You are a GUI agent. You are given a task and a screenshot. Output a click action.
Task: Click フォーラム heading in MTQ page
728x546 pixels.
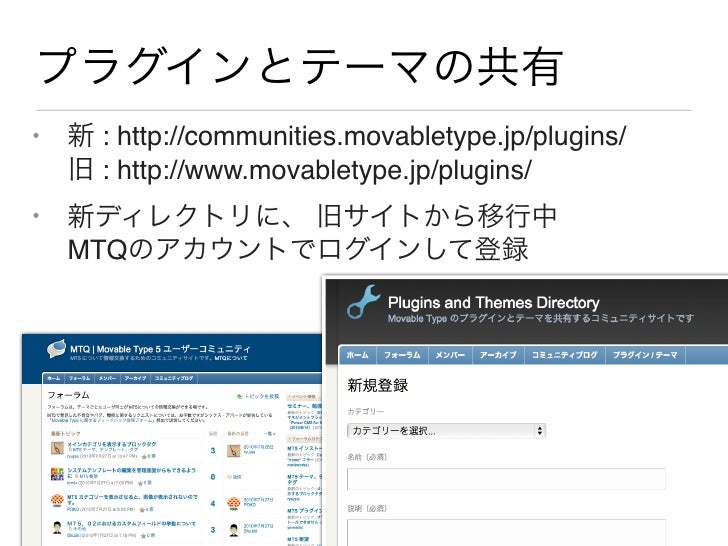tap(68, 395)
